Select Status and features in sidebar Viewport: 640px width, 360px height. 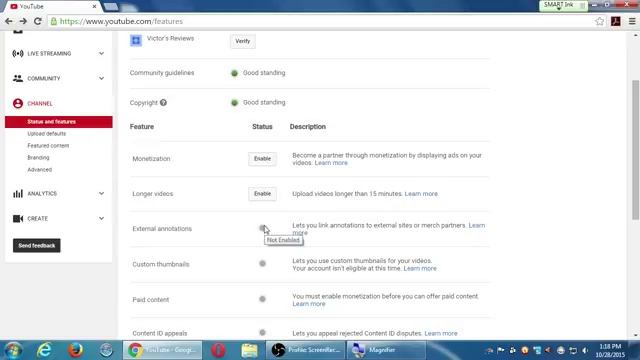(x=59, y=122)
